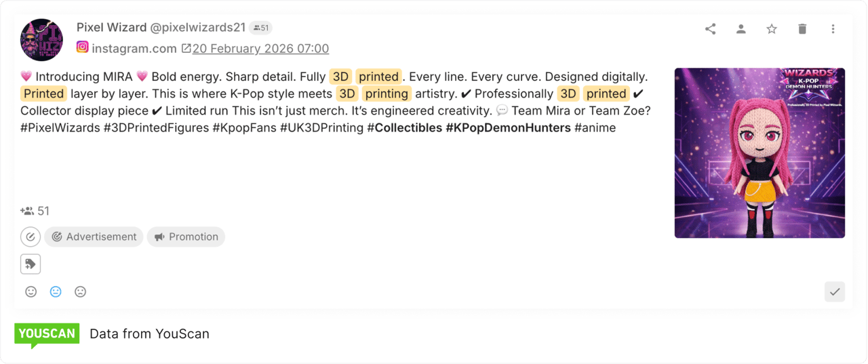The width and height of the screenshot is (868, 364).
Task: Open the Pixel Wizard author name
Action: (x=111, y=28)
